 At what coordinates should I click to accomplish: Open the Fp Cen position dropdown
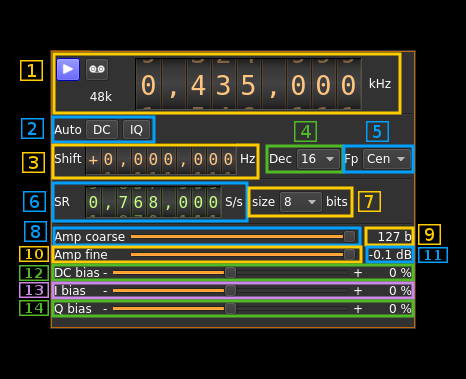pyautogui.click(x=387, y=159)
